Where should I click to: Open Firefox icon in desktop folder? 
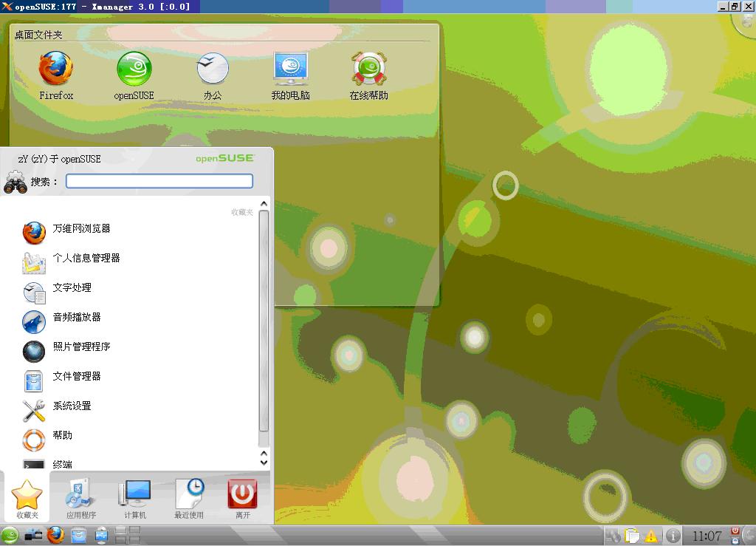click(56, 75)
